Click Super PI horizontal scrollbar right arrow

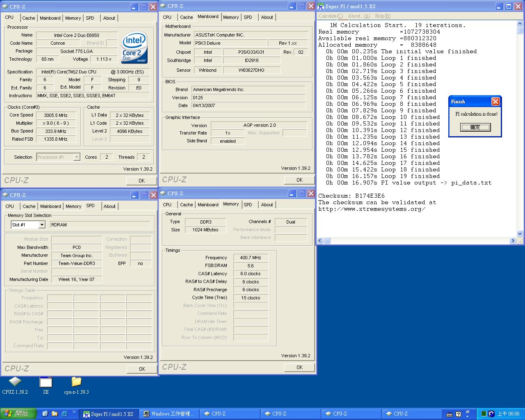pos(513,241)
